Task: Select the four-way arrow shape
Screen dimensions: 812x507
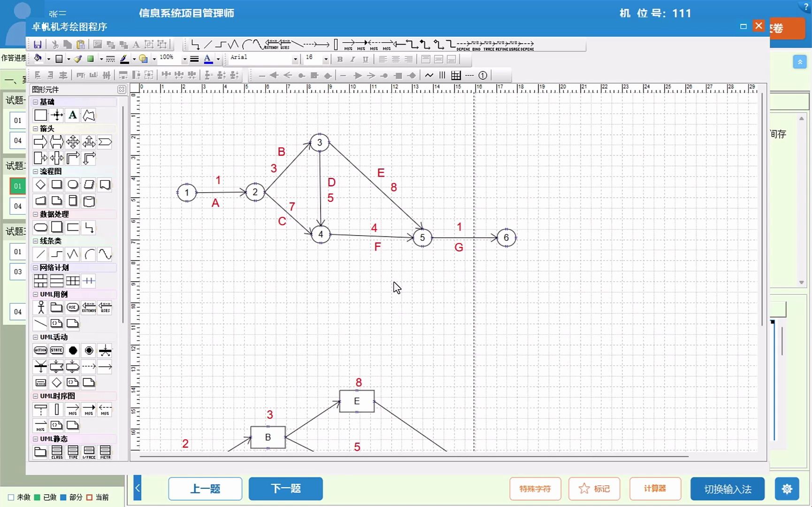Action: tap(73, 142)
